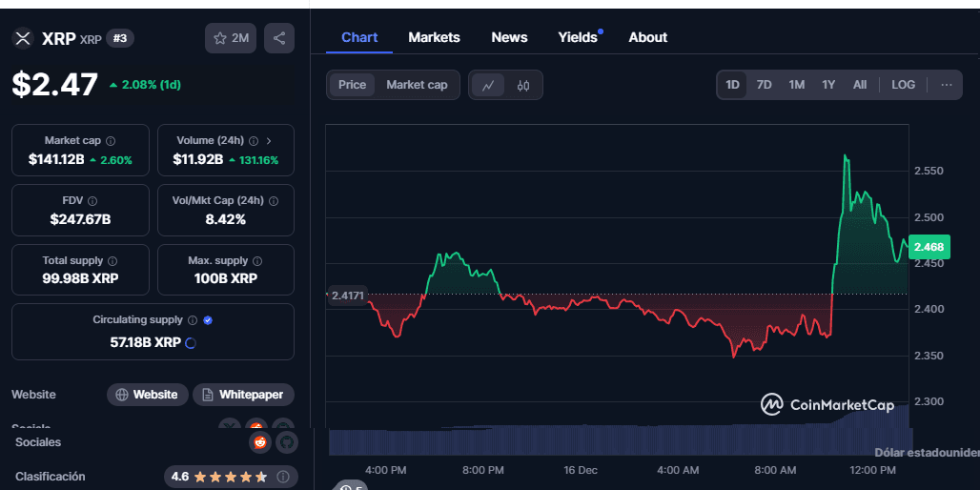Screen dimensions: 980x490
Task: Click the 100B XRP max supply
Action: (x=226, y=278)
